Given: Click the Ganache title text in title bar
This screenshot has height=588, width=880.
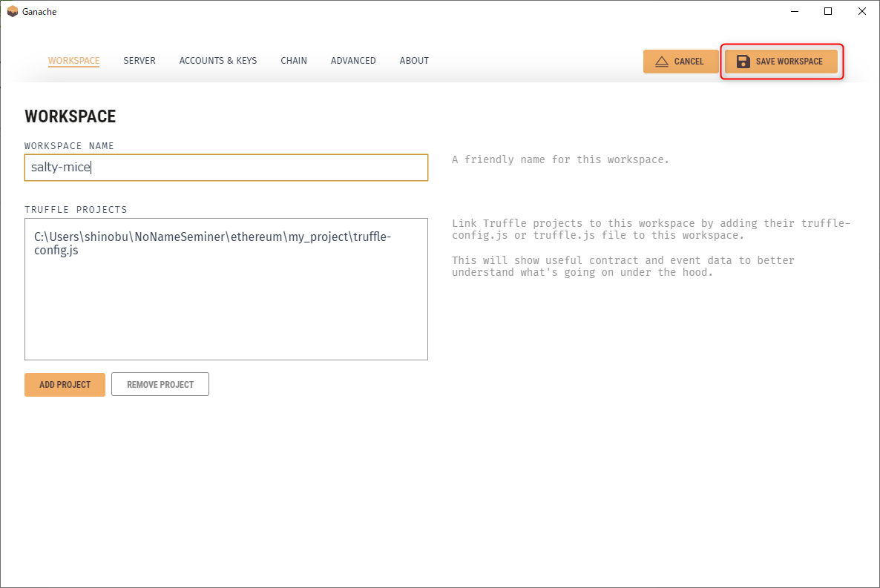Looking at the screenshot, I should [x=39, y=12].
